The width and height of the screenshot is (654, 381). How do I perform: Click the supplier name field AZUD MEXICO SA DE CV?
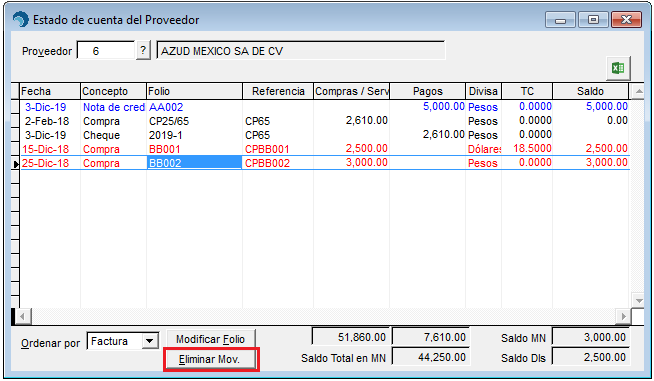pyautogui.click(x=300, y=51)
